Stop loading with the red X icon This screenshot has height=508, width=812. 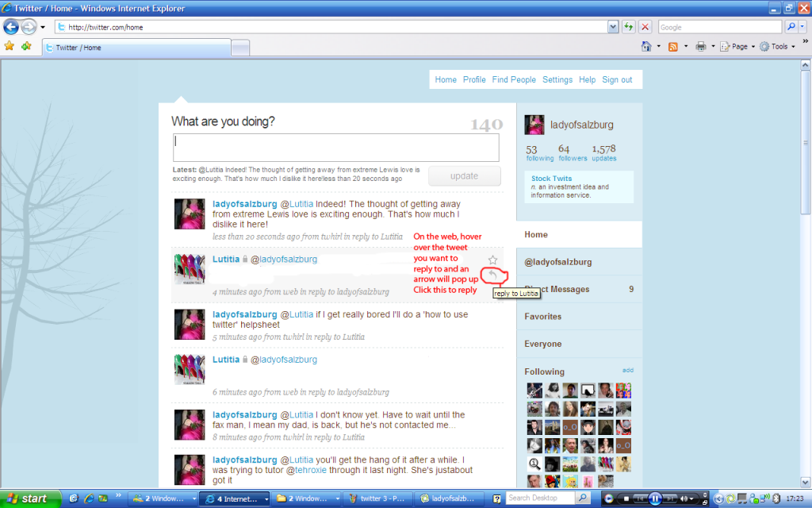coord(645,27)
